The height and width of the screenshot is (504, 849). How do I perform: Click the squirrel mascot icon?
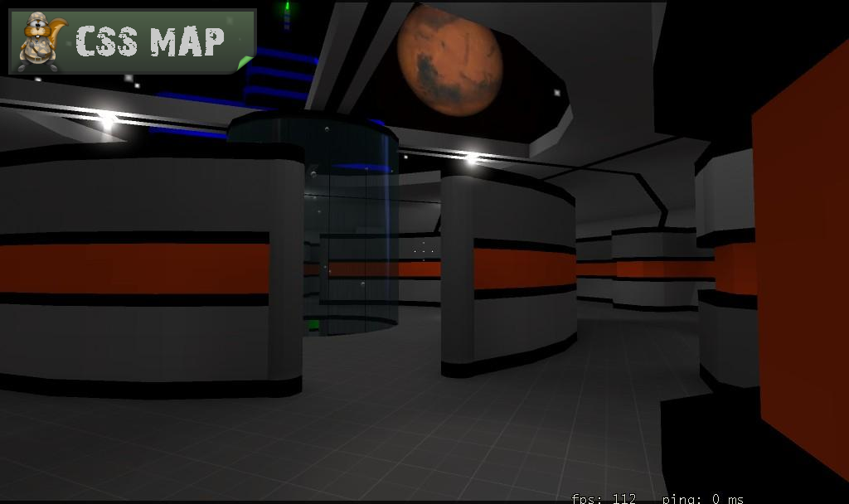pyautogui.click(x=43, y=41)
